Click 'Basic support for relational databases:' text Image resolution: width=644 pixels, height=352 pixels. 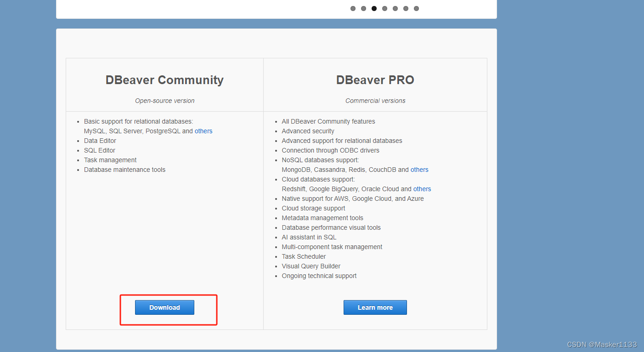[139, 121]
